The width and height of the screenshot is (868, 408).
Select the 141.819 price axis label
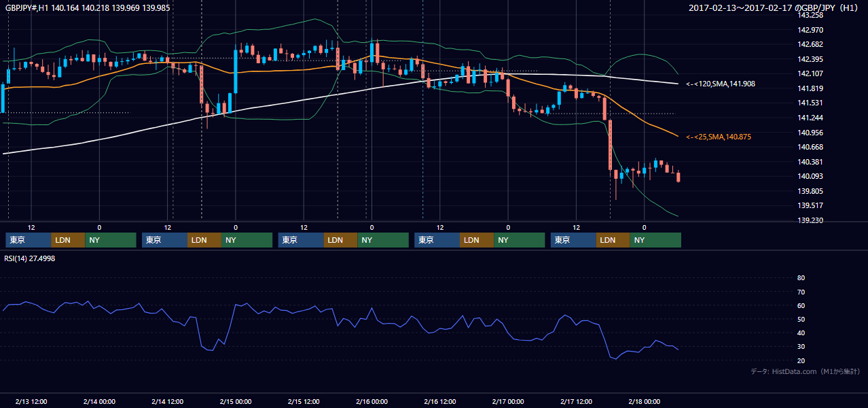point(810,88)
